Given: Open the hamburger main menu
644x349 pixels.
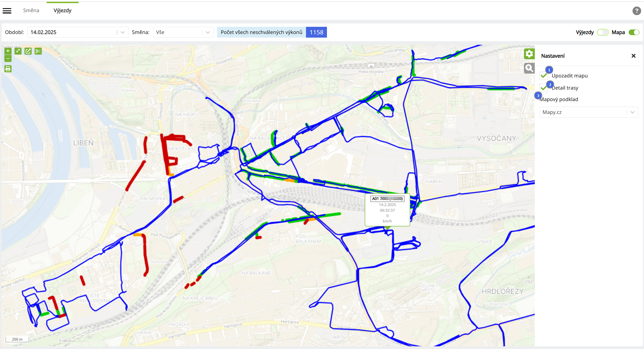Looking at the screenshot, I should (7, 11).
